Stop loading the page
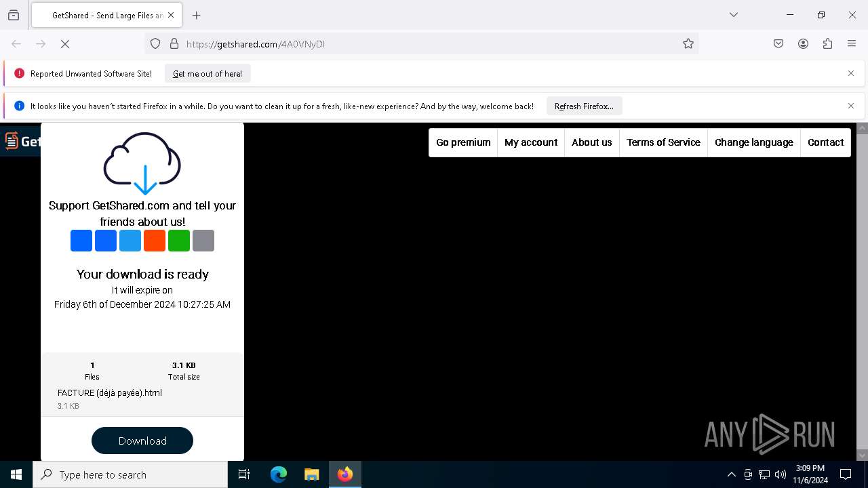The height and width of the screenshot is (488, 868). click(65, 44)
